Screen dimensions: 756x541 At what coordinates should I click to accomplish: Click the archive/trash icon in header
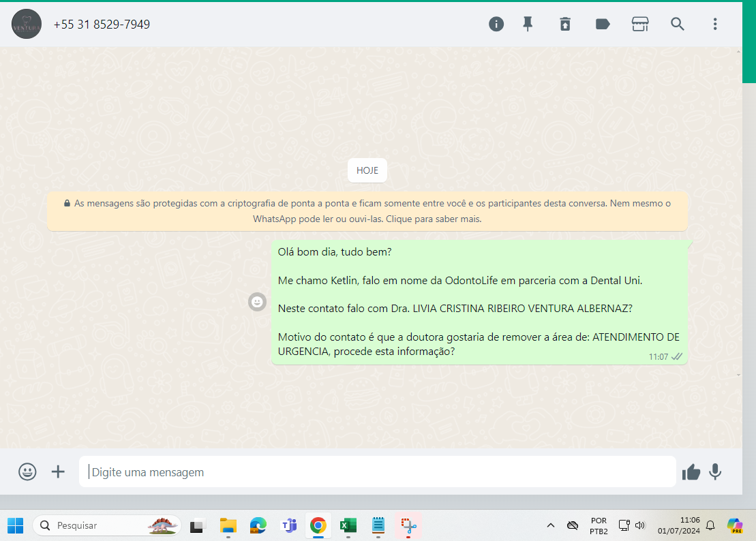point(565,24)
